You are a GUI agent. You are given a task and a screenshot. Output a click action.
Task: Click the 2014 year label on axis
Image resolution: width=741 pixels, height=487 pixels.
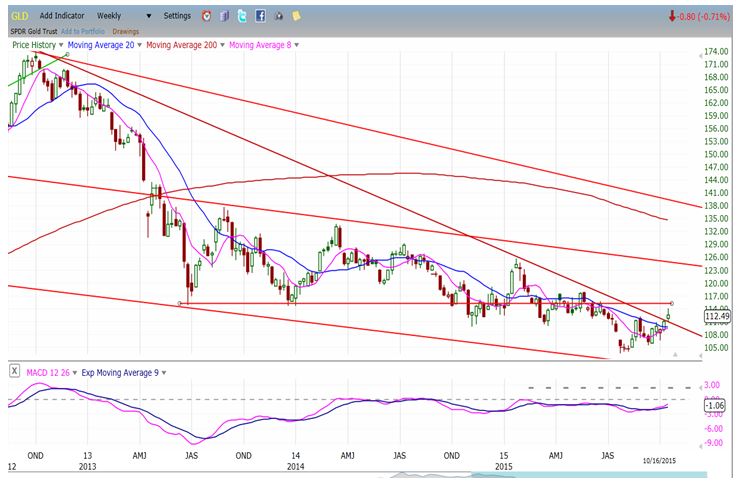[x=295, y=467]
